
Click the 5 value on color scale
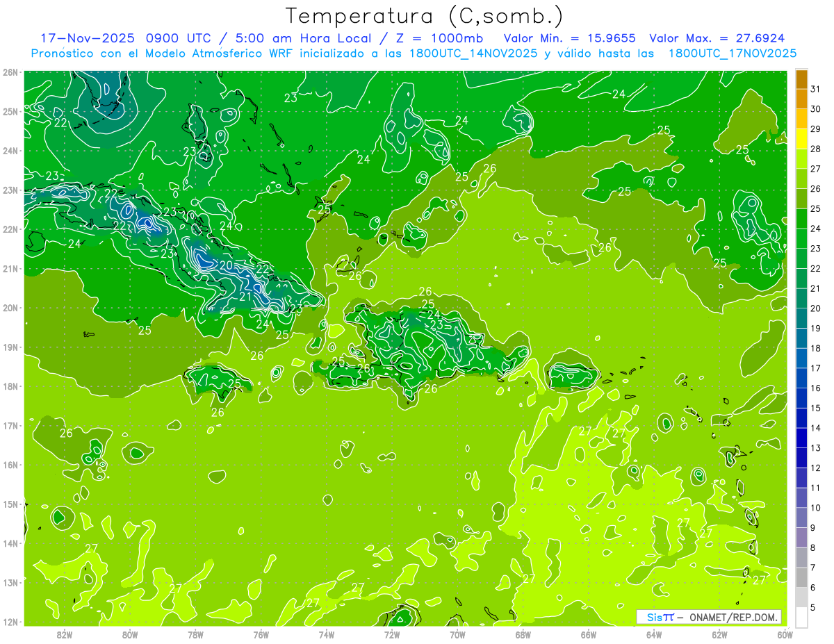[x=814, y=607]
